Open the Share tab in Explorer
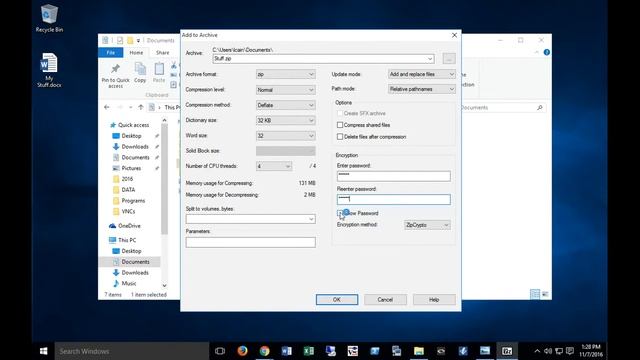Screen dimensions: 640x360 point(162,53)
